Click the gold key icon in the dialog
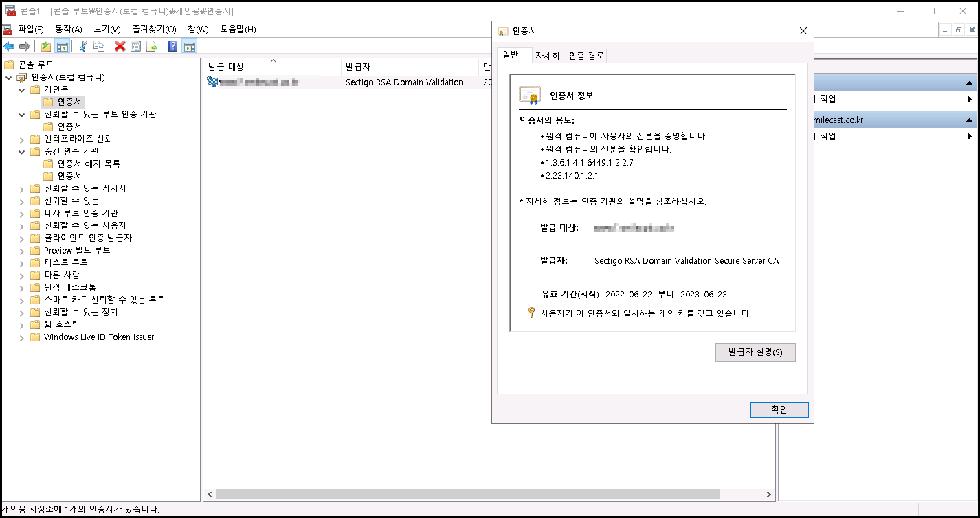This screenshot has height=518, width=980. pyautogui.click(x=531, y=313)
